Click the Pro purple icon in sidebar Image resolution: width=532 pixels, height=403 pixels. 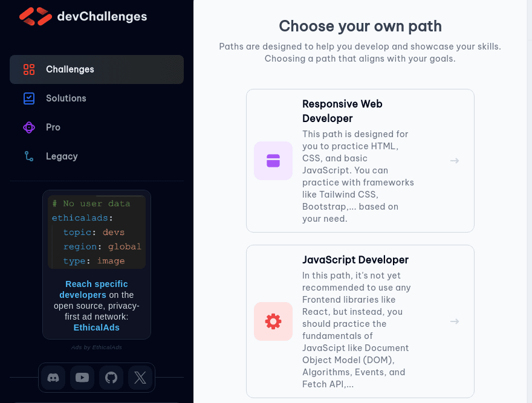pos(29,127)
